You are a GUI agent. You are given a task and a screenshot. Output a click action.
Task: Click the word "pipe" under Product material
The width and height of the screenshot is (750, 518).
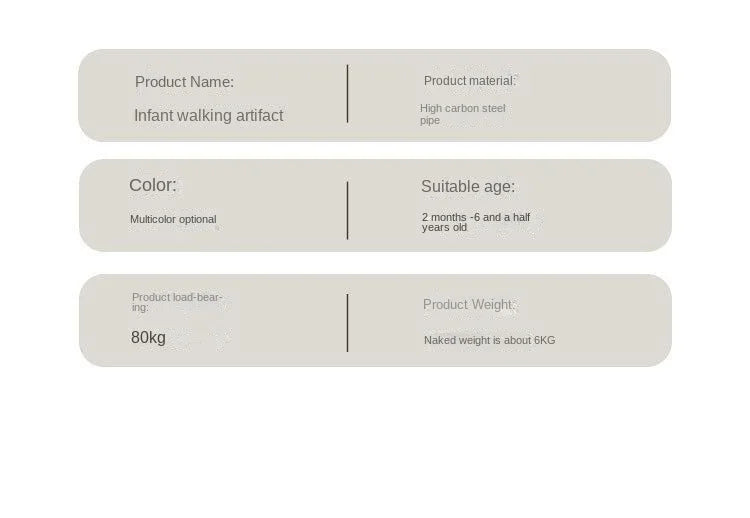click(430, 121)
